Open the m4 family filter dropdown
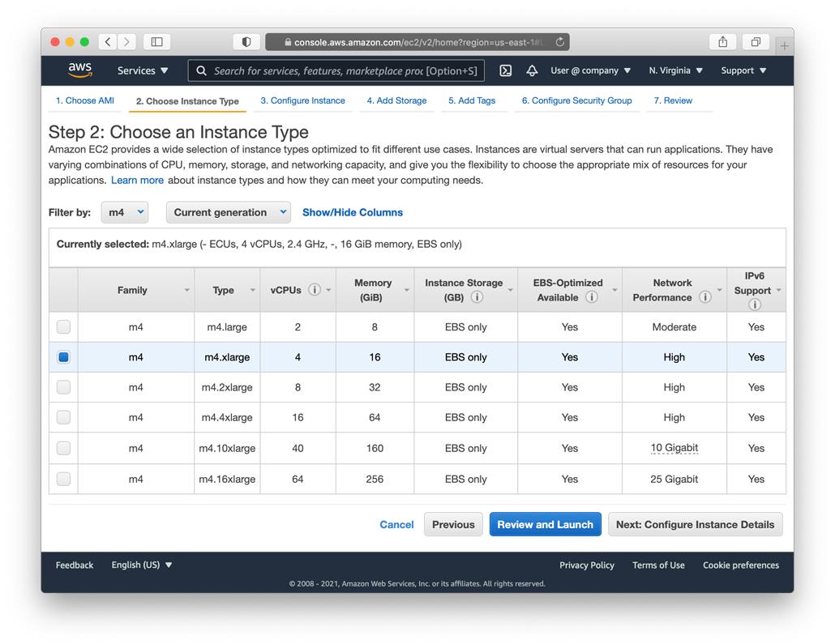The height and width of the screenshot is (644, 835). 125,212
